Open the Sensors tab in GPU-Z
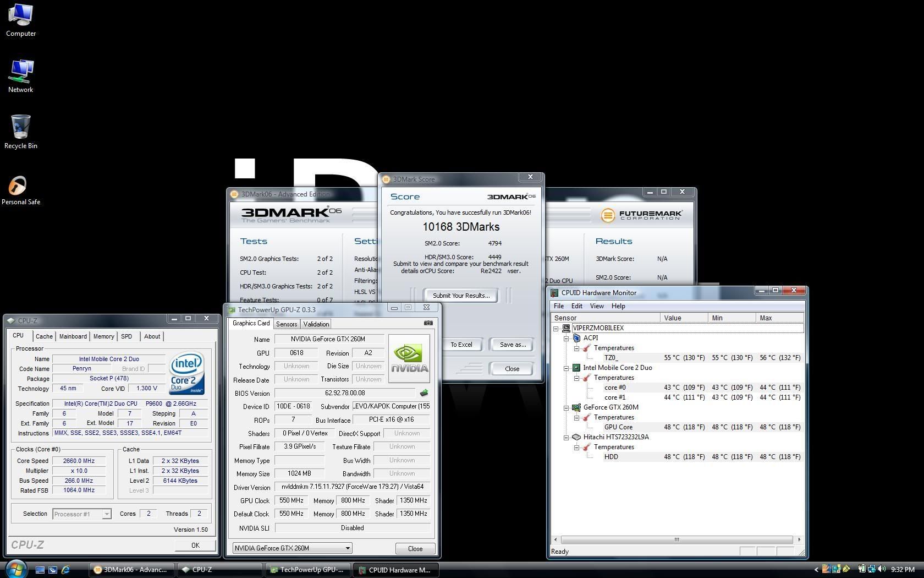Image resolution: width=924 pixels, height=578 pixels. point(286,324)
